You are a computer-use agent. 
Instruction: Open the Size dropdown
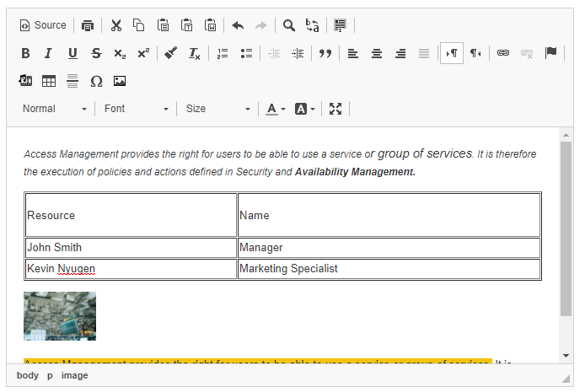[217, 109]
